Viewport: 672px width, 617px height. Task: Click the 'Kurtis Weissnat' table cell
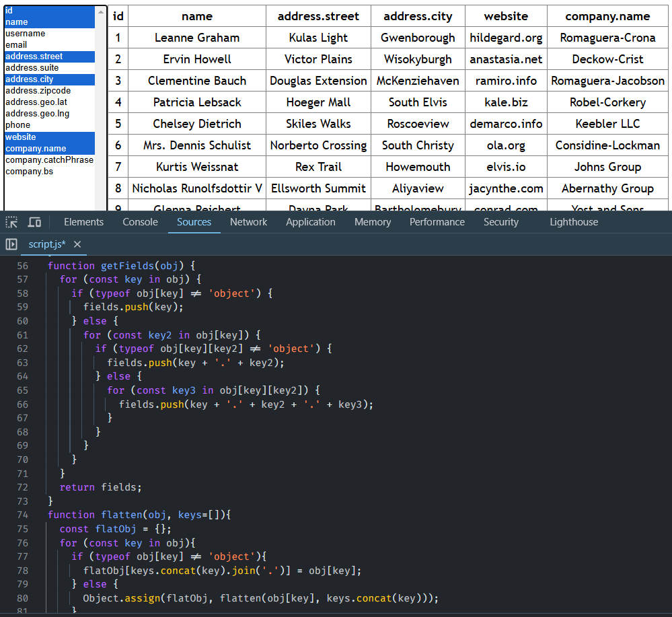click(197, 167)
